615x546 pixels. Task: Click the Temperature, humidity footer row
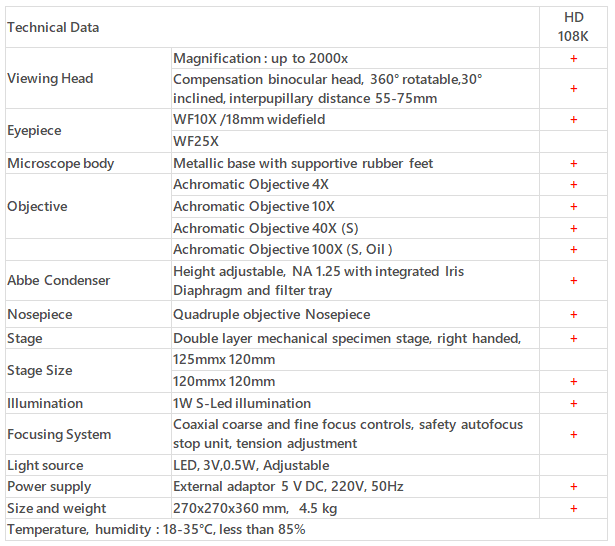(156, 529)
